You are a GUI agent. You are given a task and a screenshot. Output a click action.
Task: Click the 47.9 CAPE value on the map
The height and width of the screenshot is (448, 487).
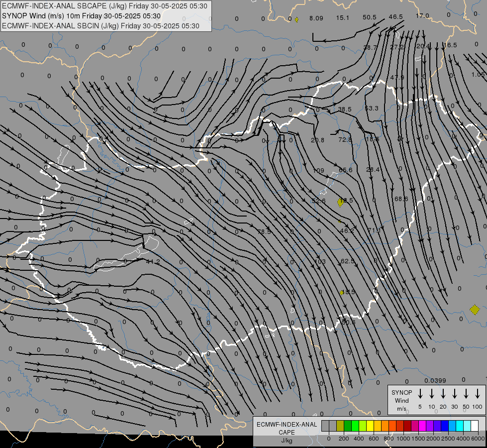397,78
